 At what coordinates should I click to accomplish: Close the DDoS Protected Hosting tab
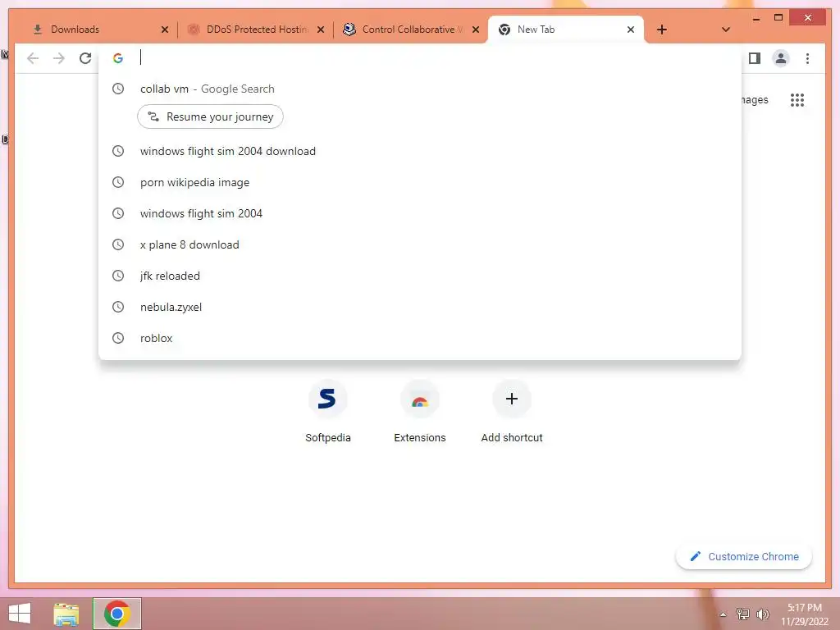[x=321, y=30]
